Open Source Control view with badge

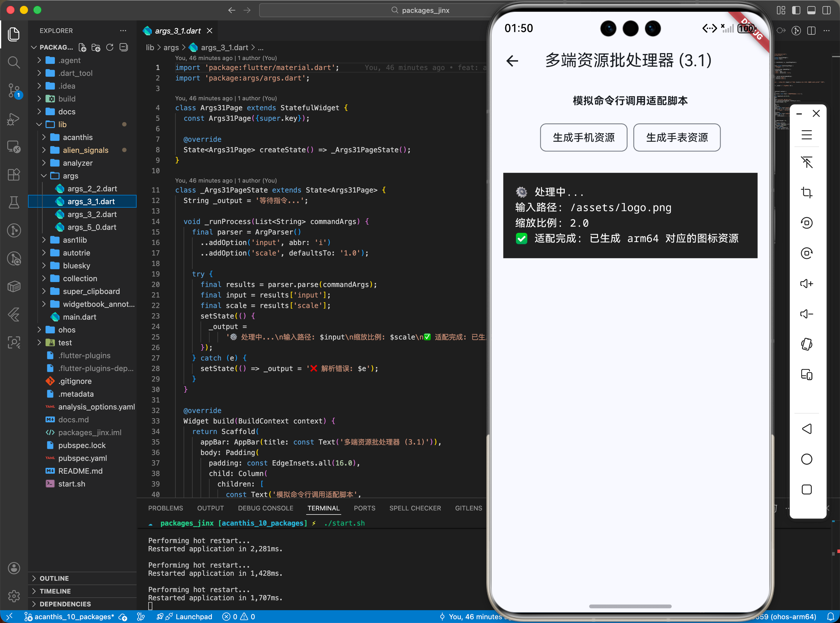(14, 90)
